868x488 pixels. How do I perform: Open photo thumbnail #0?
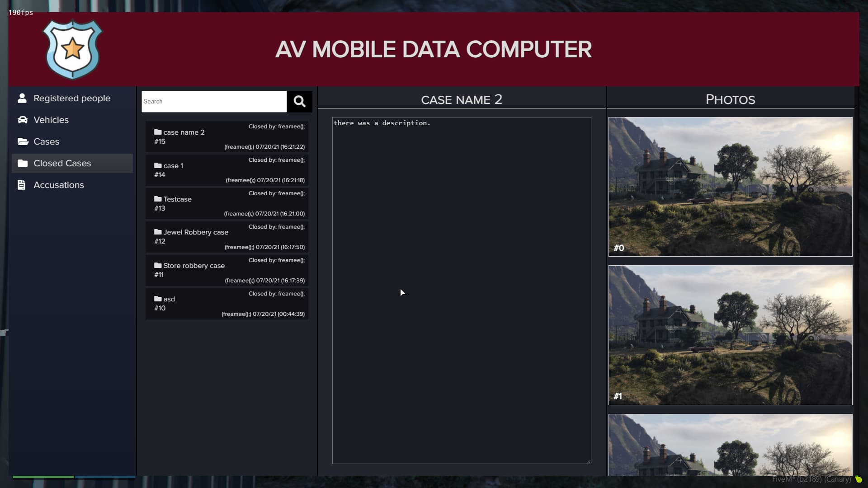tap(730, 187)
